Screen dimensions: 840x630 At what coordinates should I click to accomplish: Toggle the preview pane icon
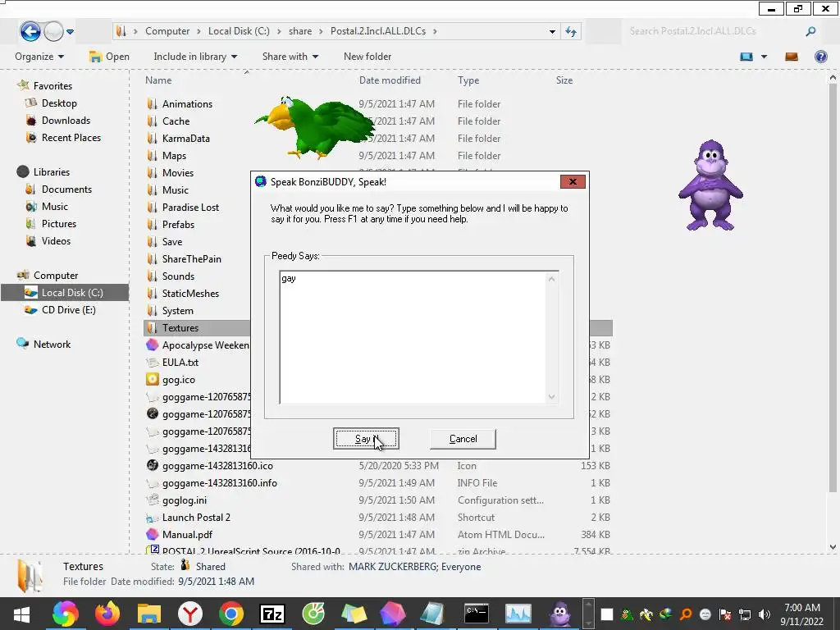(x=792, y=57)
